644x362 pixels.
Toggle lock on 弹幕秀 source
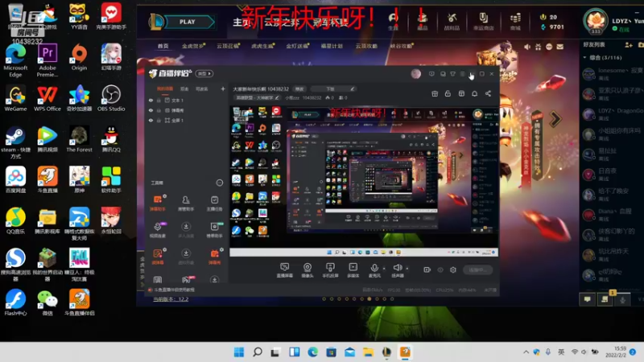(159, 110)
